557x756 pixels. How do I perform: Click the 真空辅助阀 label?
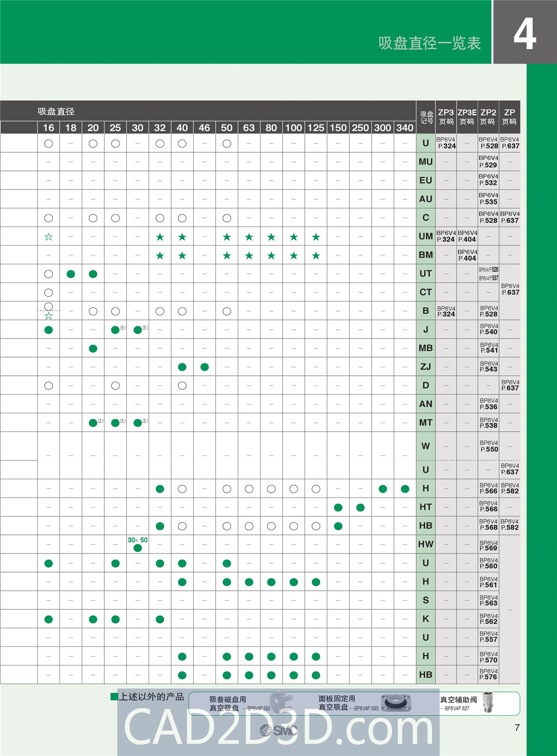point(459,699)
